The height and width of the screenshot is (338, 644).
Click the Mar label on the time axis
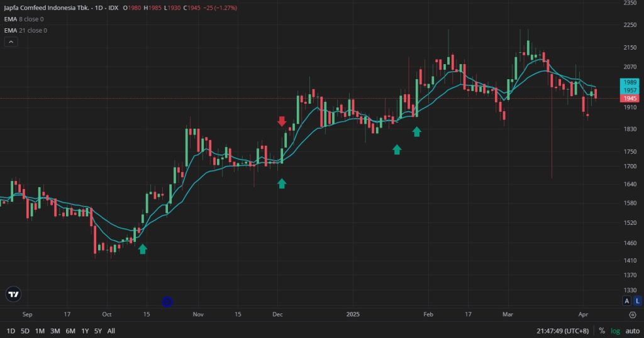click(508, 314)
